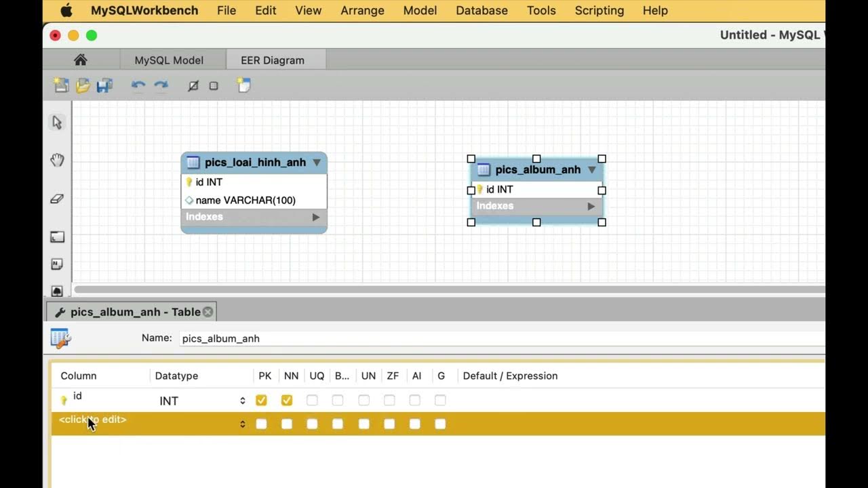Open the Edit menu
The height and width of the screenshot is (488, 868).
266,10
